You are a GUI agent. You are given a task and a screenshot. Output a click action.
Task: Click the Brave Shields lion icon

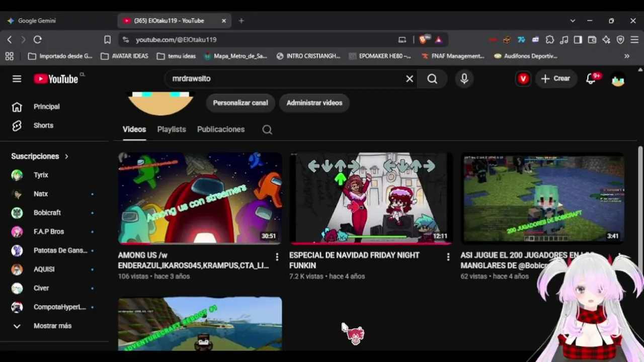pyautogui.click(x=423, y=39)
